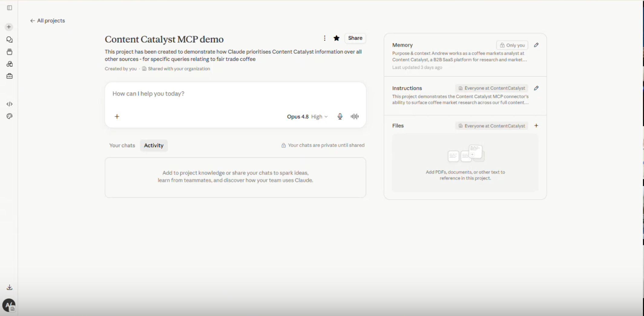This screenshot has height=316, width=644.
Task: Edit Memory with pencil icon
Action: tap(536, 45)
